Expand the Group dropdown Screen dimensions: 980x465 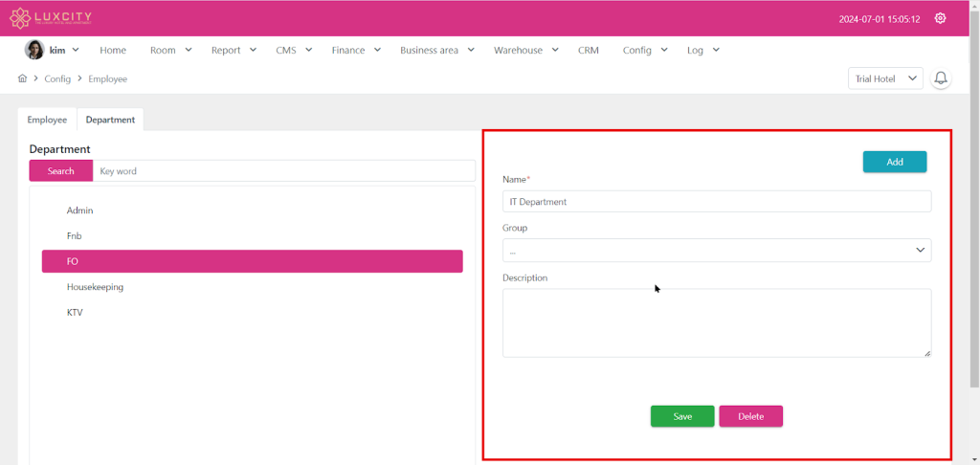click(x=716, y=251)
